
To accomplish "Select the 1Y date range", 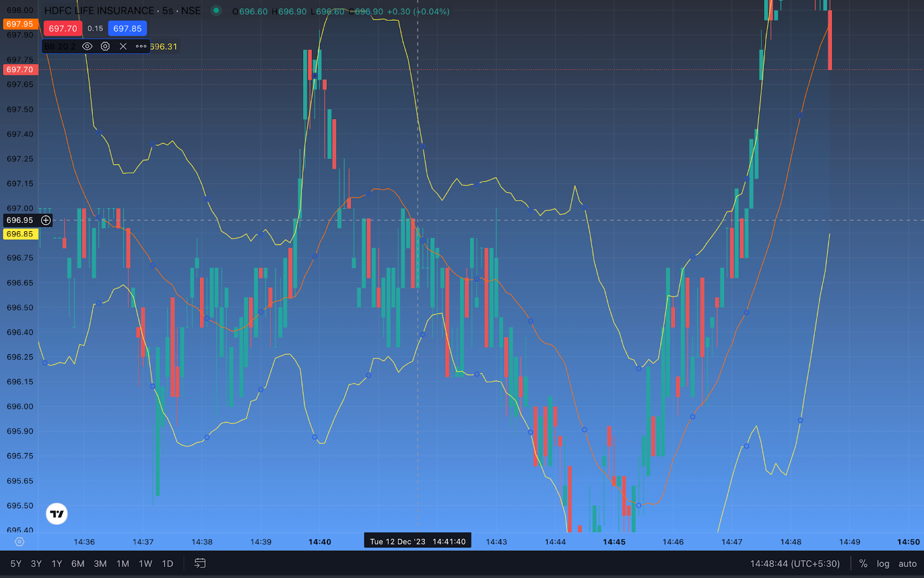I will point(57,564).
